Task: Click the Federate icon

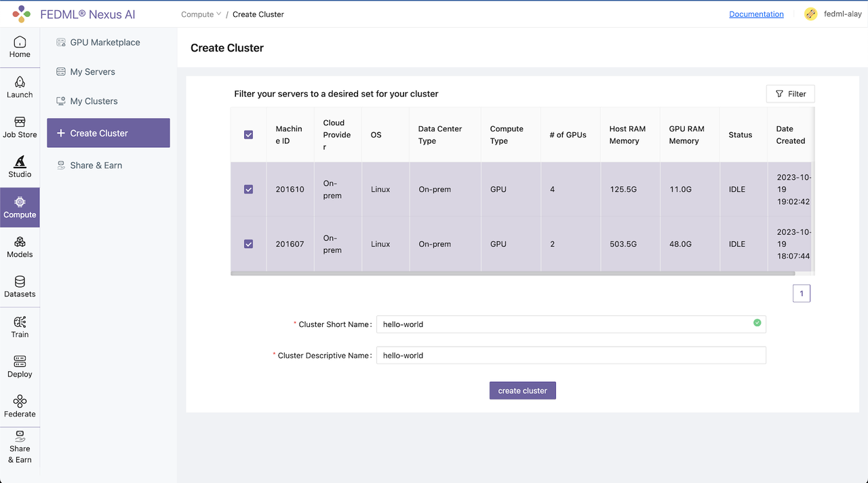Action: click(20, 401)
